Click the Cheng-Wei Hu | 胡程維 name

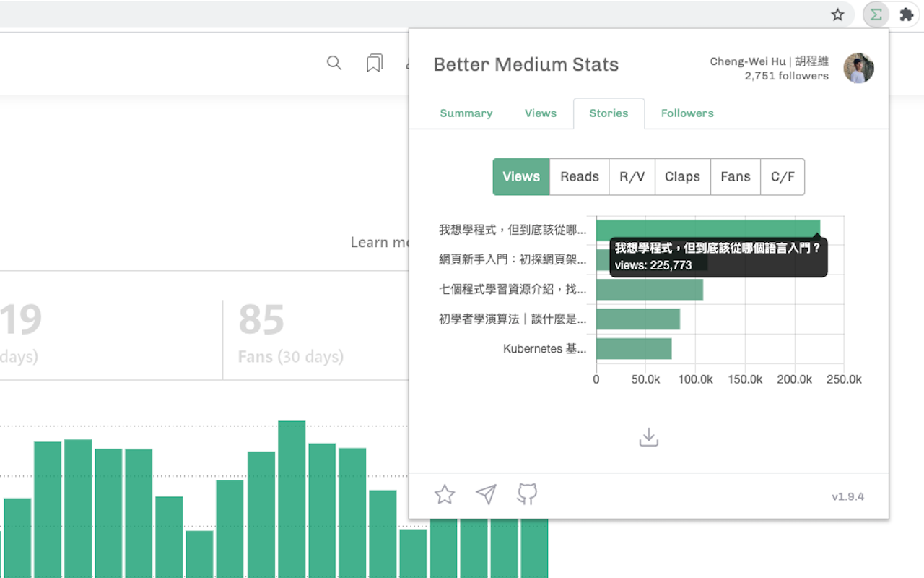point(770,61)
